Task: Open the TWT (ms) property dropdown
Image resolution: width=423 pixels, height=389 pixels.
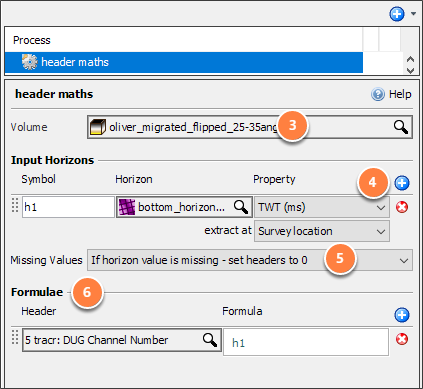Action: (x=322, y=207)
